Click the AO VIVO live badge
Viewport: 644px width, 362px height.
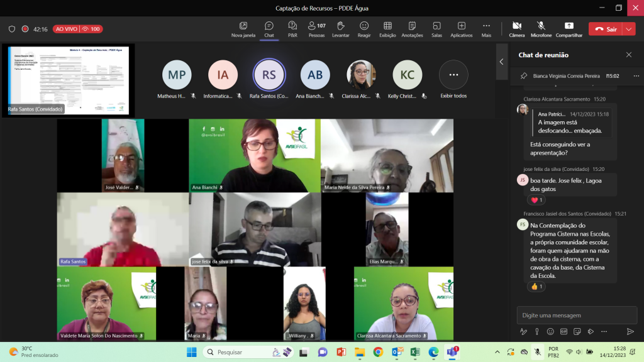pyautogui.click(x=77, y=29)
